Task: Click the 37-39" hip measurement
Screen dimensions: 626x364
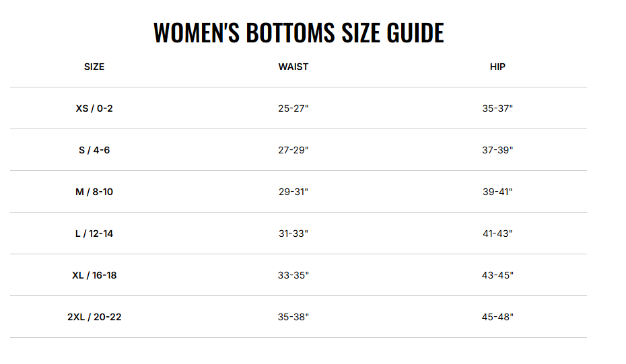Action: pos(497,150)
